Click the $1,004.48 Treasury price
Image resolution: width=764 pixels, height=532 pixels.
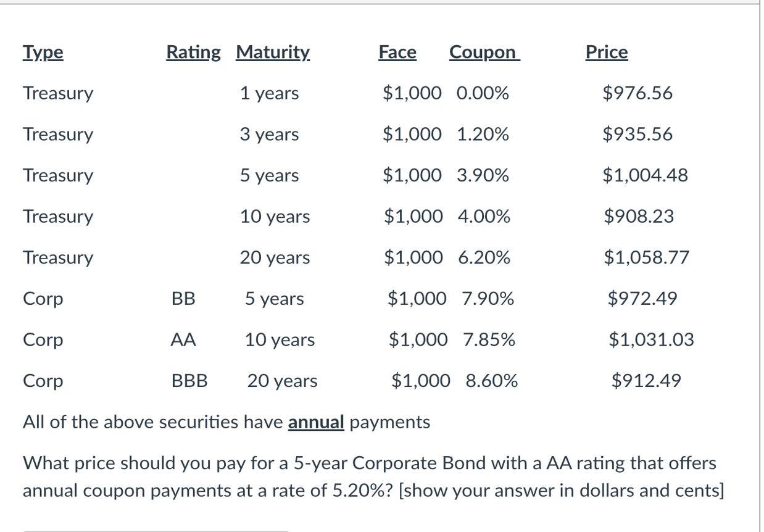point(645,176)
